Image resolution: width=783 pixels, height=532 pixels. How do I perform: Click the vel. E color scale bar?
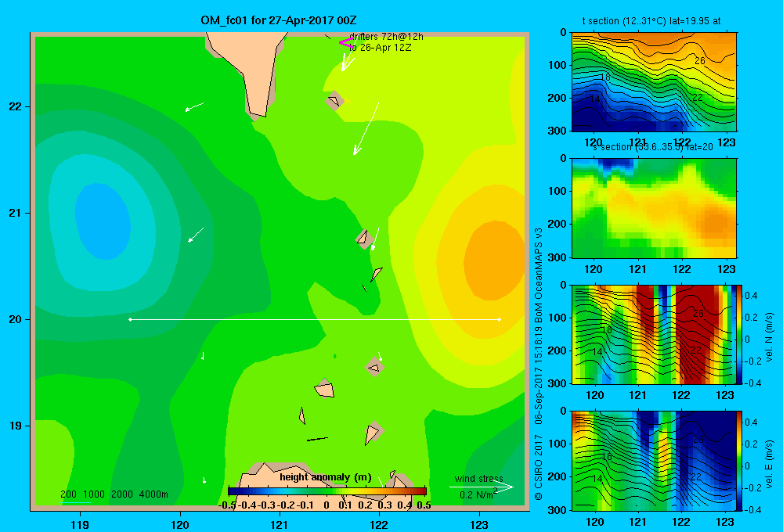point(739,461)
